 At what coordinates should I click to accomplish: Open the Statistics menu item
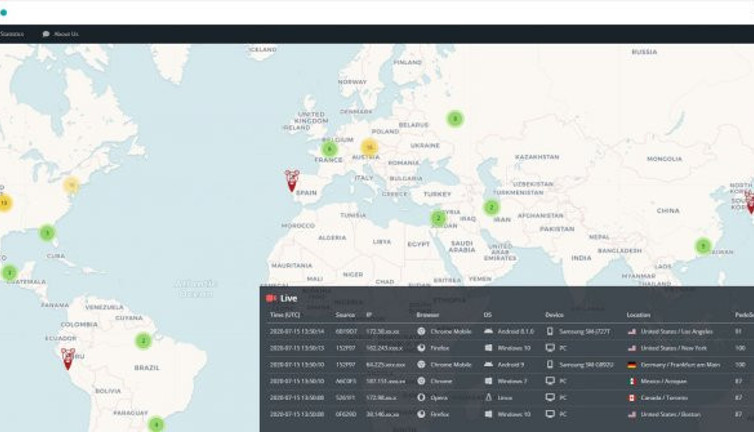click(12, 34)
